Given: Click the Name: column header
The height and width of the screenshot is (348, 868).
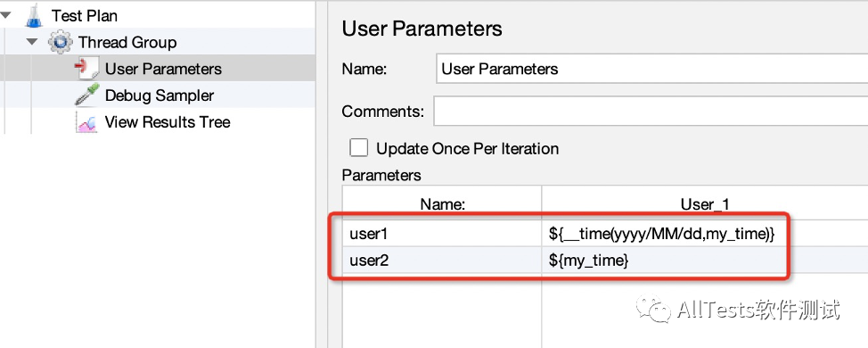Looking at the screenshot, I should pyautogui.click(x=442, y=204).
